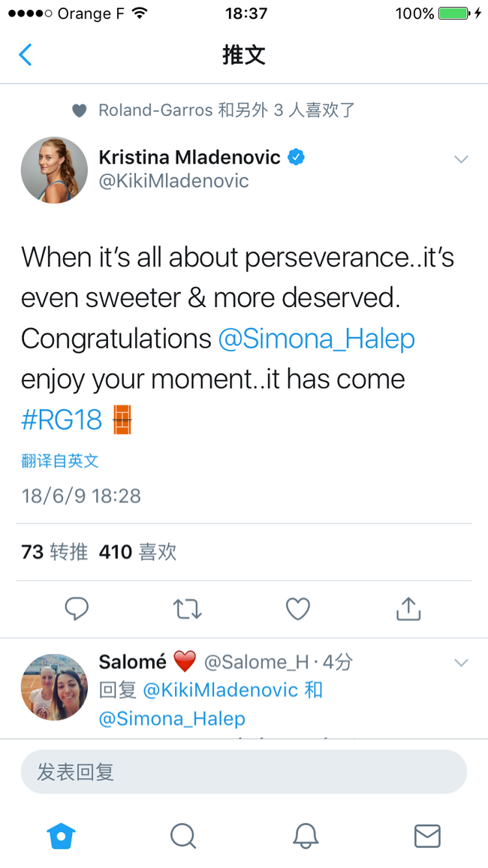Open Salomé's profile avatar

pyautogui.click(x=54, y=687)
